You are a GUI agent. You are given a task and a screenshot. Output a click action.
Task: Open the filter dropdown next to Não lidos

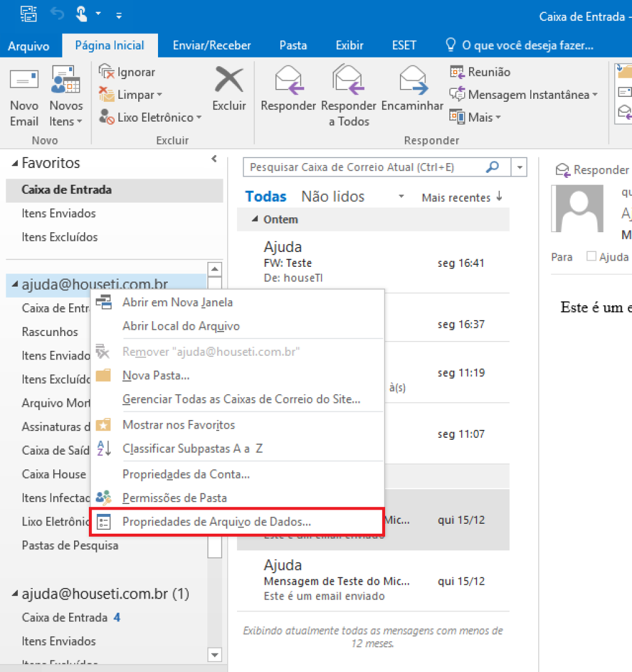tap(401, 196)
